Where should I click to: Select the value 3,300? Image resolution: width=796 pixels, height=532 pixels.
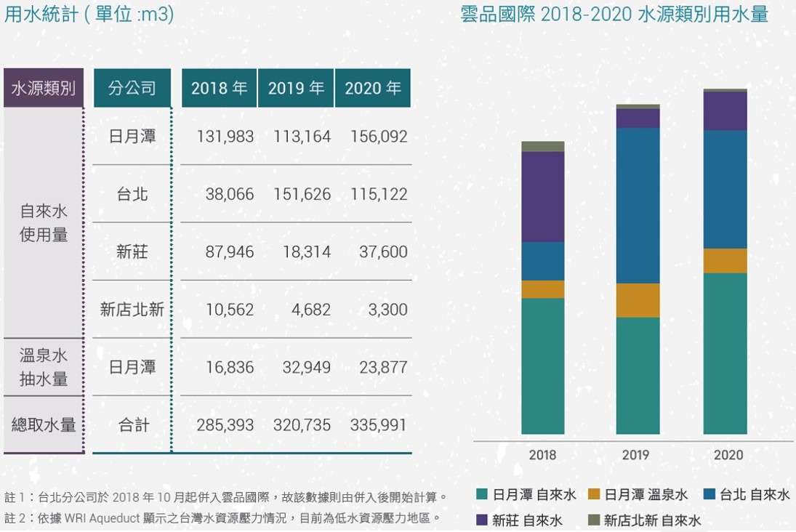coord(388,309)
